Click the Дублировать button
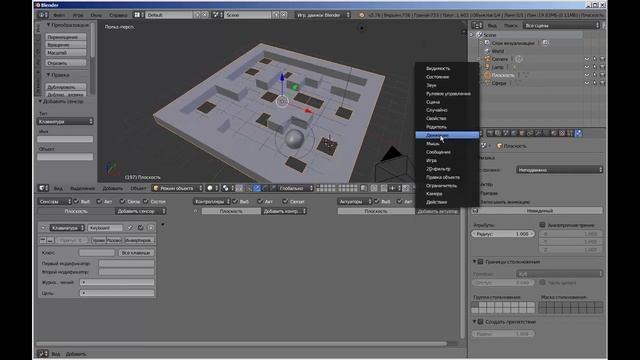640x360 pixels. (65, 87)
